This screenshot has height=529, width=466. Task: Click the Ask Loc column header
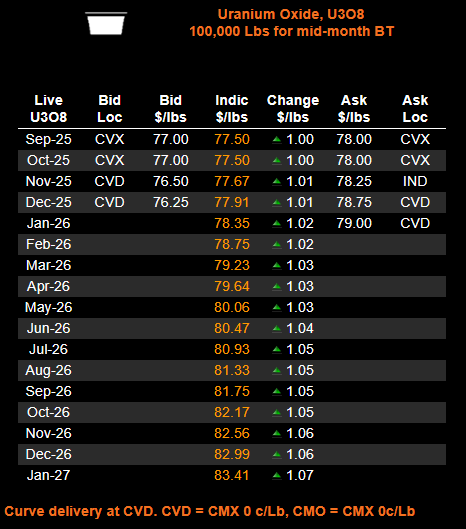(x=415, y=109)
